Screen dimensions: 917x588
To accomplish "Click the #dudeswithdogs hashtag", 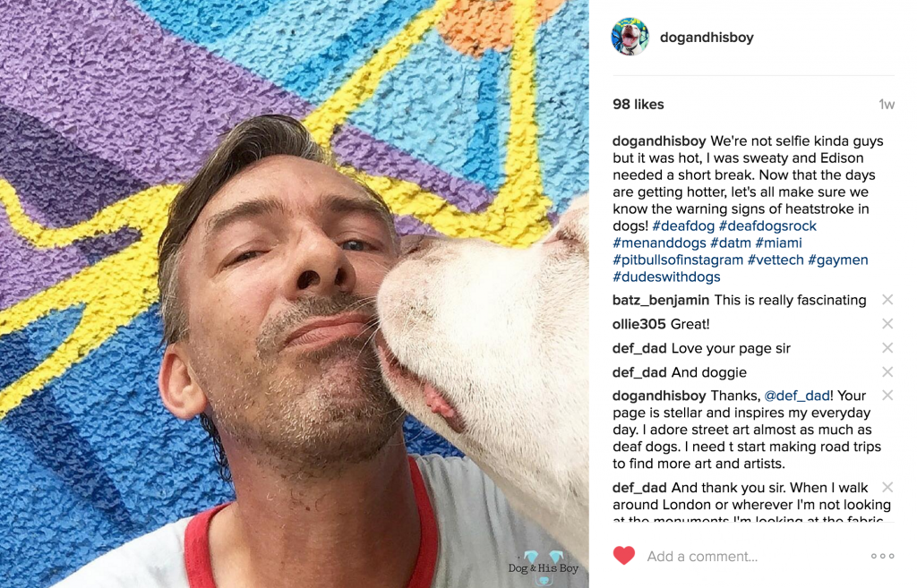I will click(666, 277).
